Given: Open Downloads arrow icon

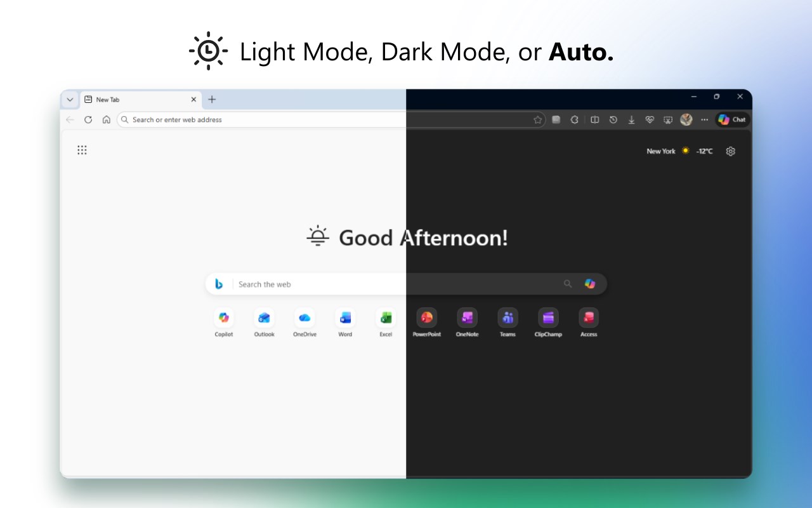Looking at the screenshot, I should click(x=631, y=119).
